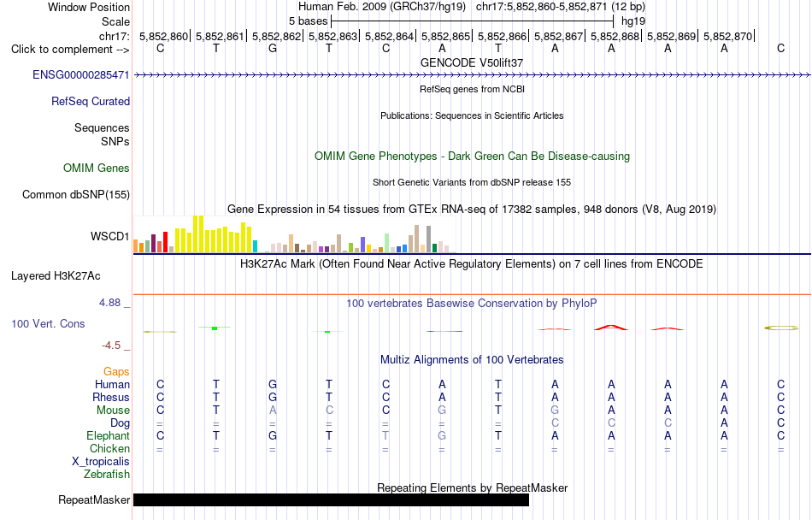Open the GENCODE V50lift37 track title
Screen dimensions: 812x520
tap(472, 62)
